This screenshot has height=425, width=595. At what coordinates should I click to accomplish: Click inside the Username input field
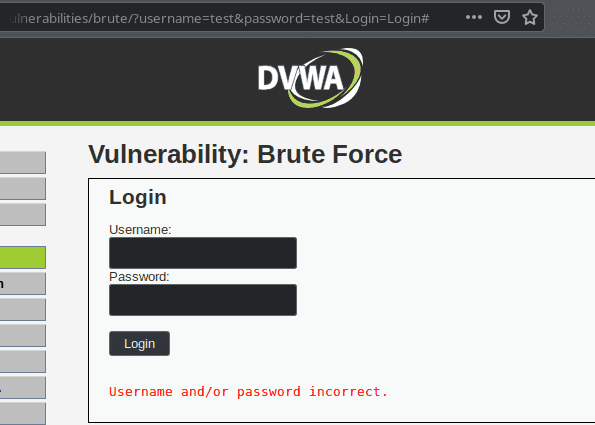(203, 253)
